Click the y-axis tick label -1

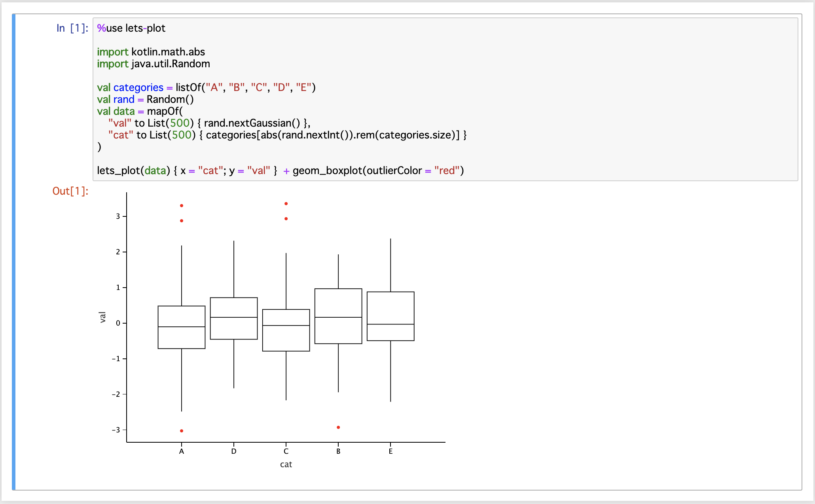(x=116, y=359)
